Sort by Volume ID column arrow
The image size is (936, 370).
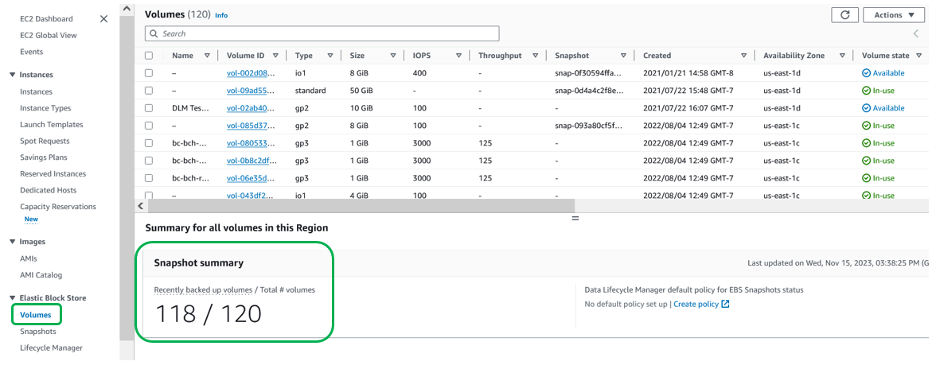[x=275, y=56]
